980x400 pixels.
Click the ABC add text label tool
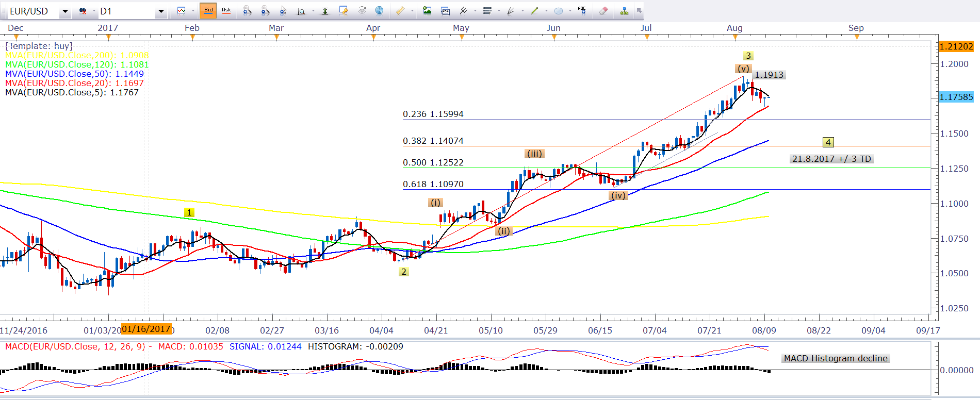[x=582, y=11]
